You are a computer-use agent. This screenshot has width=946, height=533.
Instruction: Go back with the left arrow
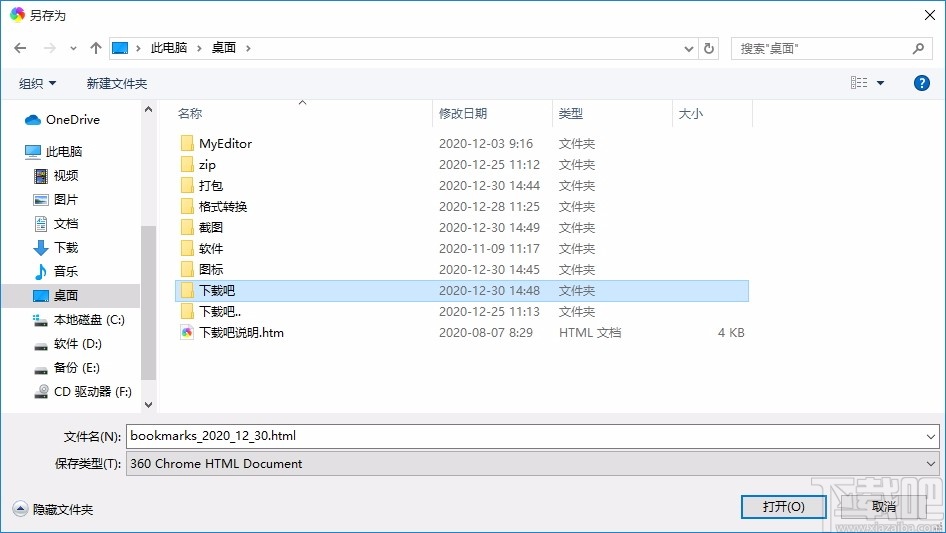tap(20, 48)
